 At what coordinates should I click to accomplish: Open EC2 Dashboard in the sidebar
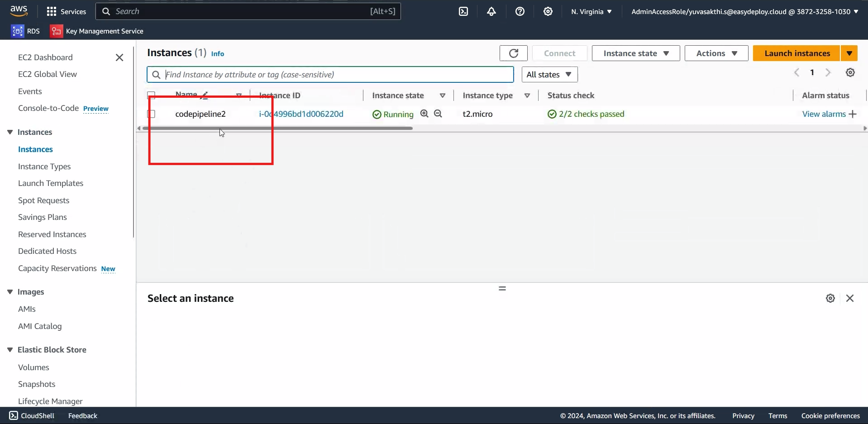pos(45,57)
